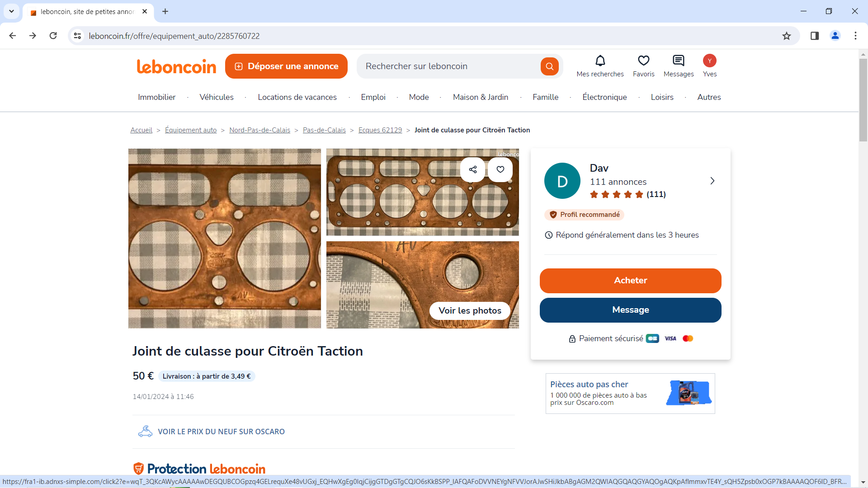Open the Électronique category
Viewport: 868px width, 488px height.
(604, 97)
